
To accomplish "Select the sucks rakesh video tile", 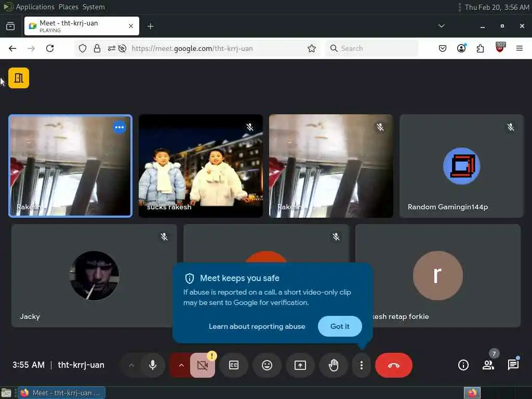I will 201,166.
